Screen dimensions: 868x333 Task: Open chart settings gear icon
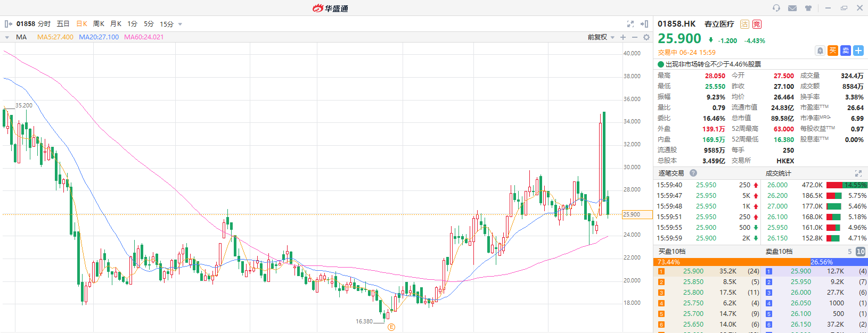coord(646,37)
